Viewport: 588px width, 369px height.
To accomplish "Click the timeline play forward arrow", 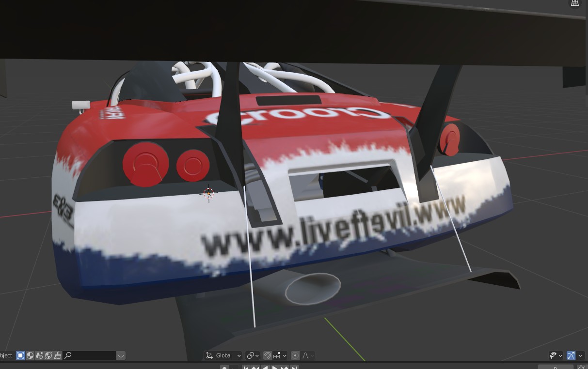I will click(275, 368).
